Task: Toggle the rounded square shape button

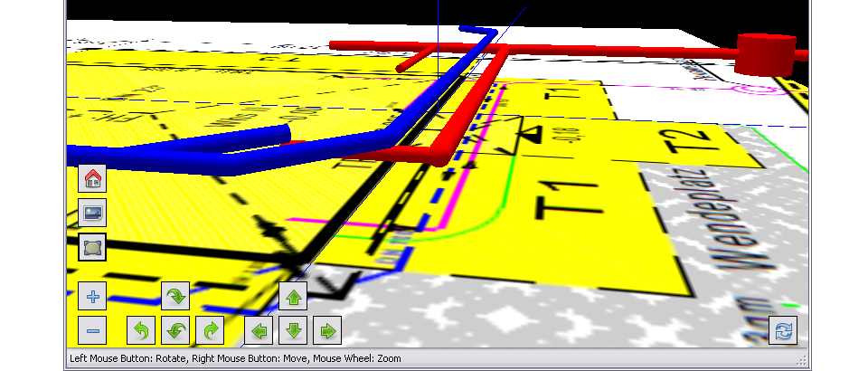Action: point(92,246)
